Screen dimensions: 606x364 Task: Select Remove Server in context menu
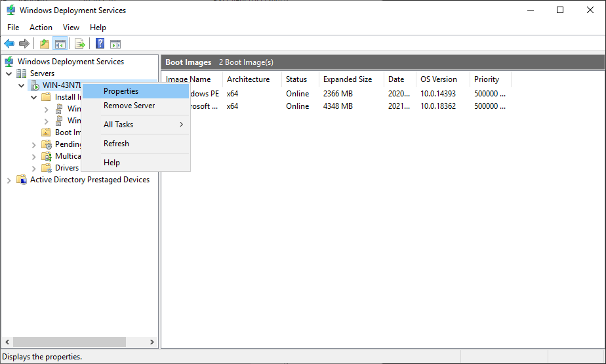[136, 106]
